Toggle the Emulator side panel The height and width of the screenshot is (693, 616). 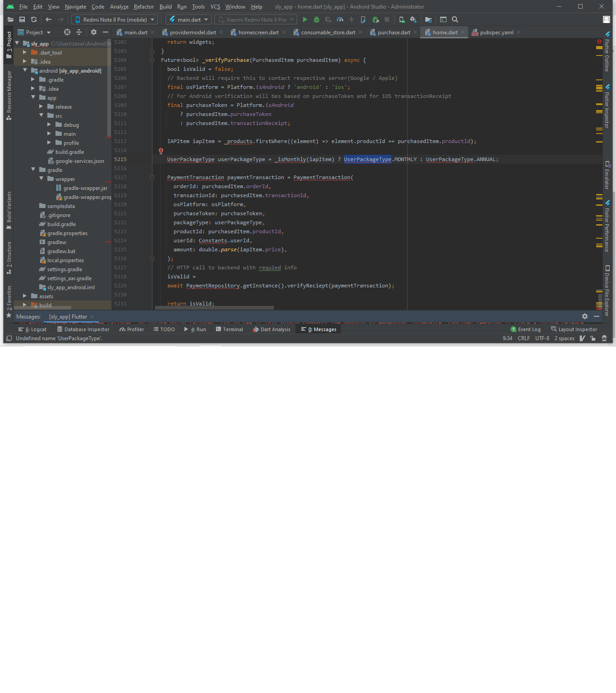[607, 175]
